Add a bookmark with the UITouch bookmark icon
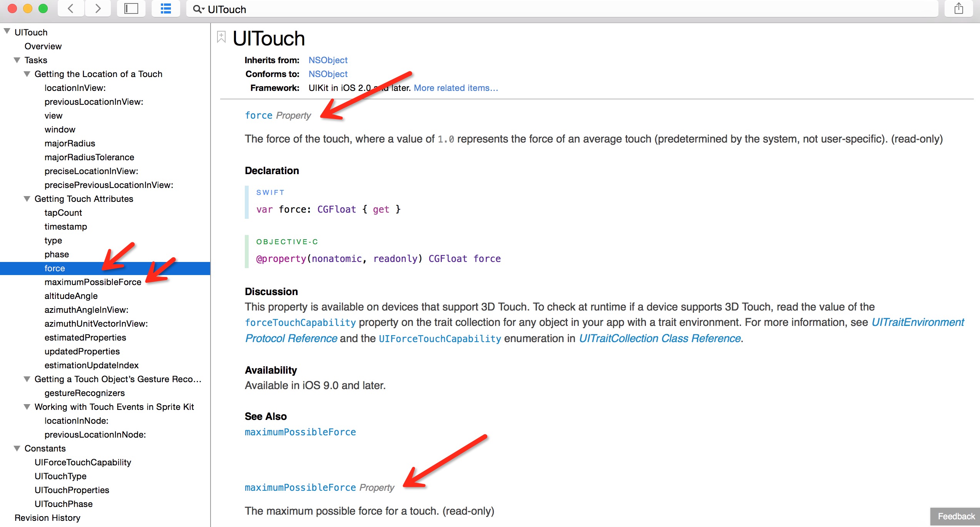Viewport: 980px width, 527px height. click(x=221, y=37)
